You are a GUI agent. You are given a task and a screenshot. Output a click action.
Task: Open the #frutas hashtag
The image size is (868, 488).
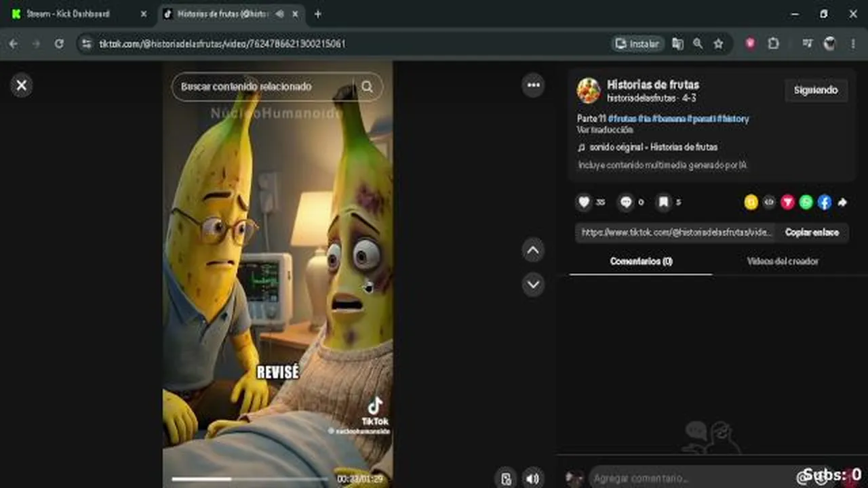[x=622, y=119]
